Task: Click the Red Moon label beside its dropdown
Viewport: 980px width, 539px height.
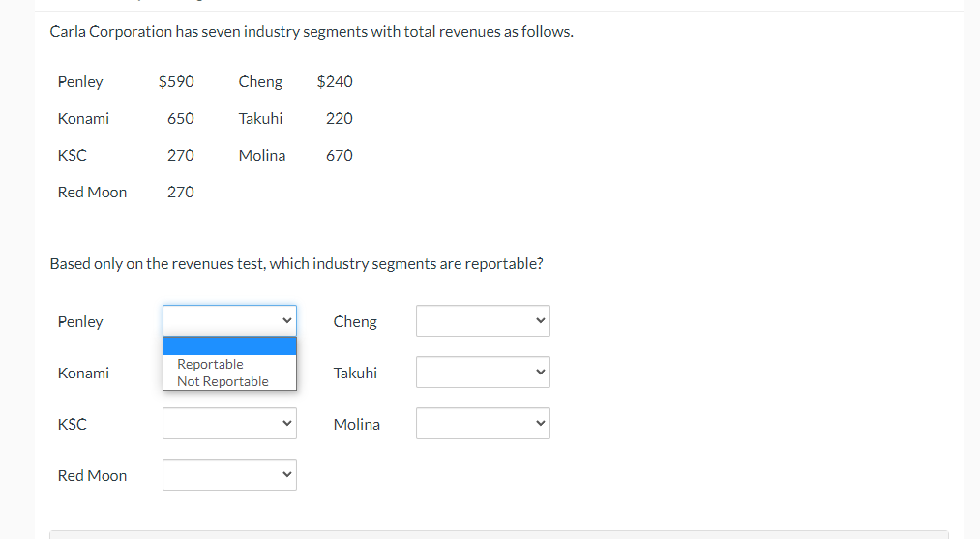Action: click(92, 475)
